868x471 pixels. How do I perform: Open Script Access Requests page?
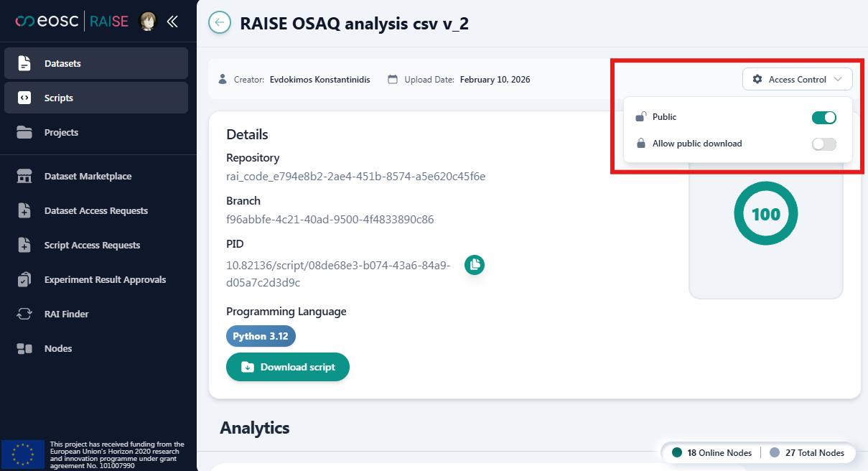[92, 245]
